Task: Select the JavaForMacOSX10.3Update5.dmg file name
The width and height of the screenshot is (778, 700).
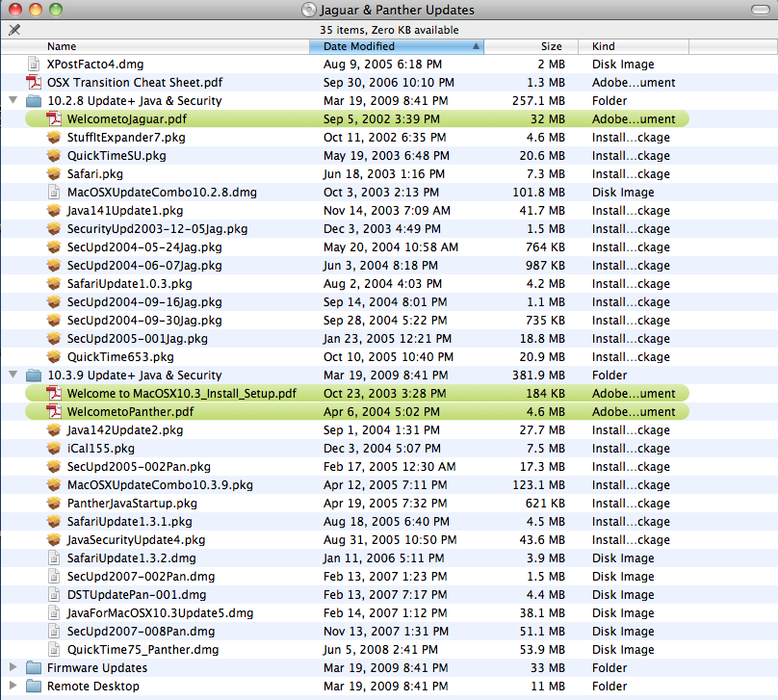Action: 160,613
